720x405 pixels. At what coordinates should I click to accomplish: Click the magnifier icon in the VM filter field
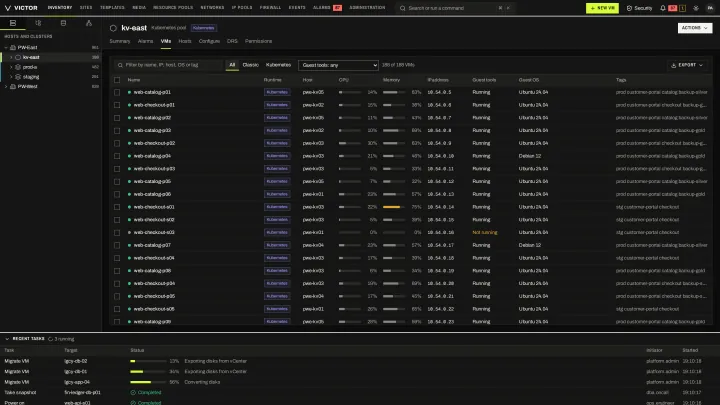click(x=120, y=65)
